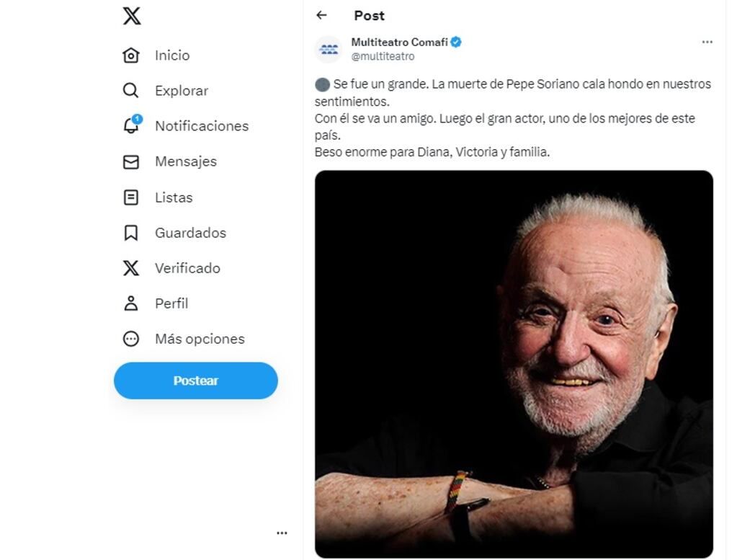Open Notificaciones with the bell icon

coord(201,125)
